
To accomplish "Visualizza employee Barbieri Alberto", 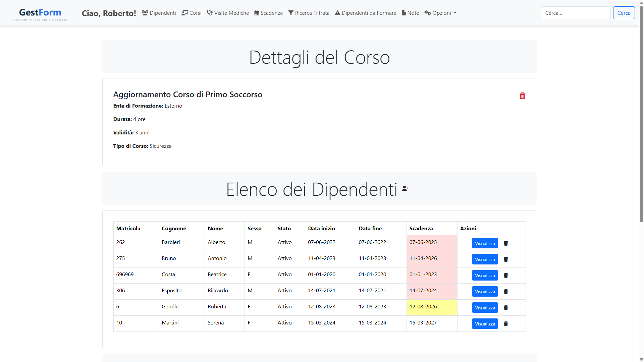I will click(x=485, y=243).
